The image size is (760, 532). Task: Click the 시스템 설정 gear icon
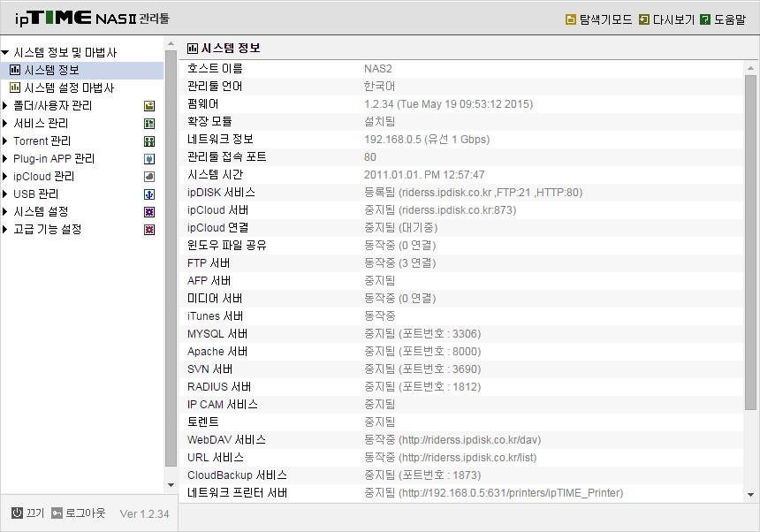coord(149,212)
